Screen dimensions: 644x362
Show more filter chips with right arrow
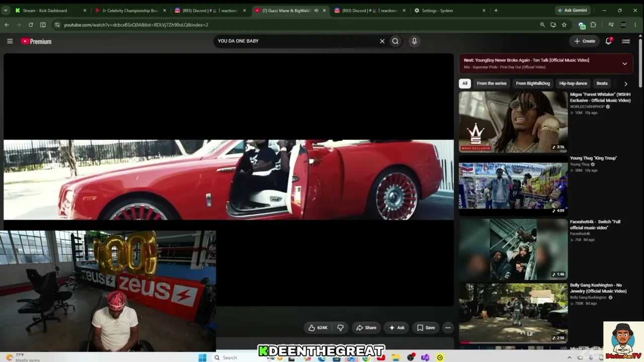(x=625, y=84)
